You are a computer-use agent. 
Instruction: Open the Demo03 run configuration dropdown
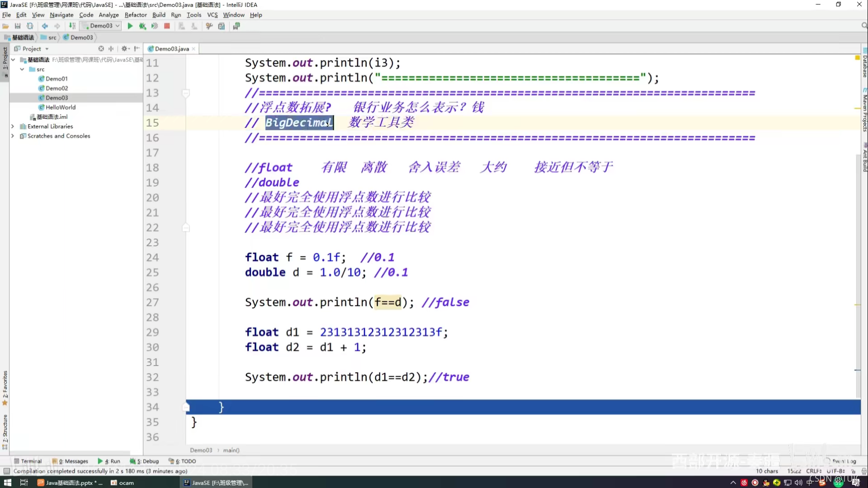pyautogui.click(x=100, y=26)
